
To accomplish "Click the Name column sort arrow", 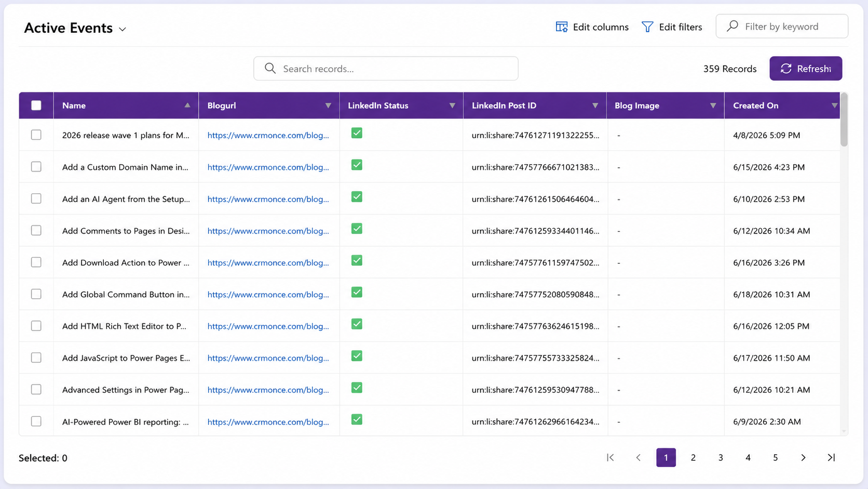I will (x=187, y=105).
